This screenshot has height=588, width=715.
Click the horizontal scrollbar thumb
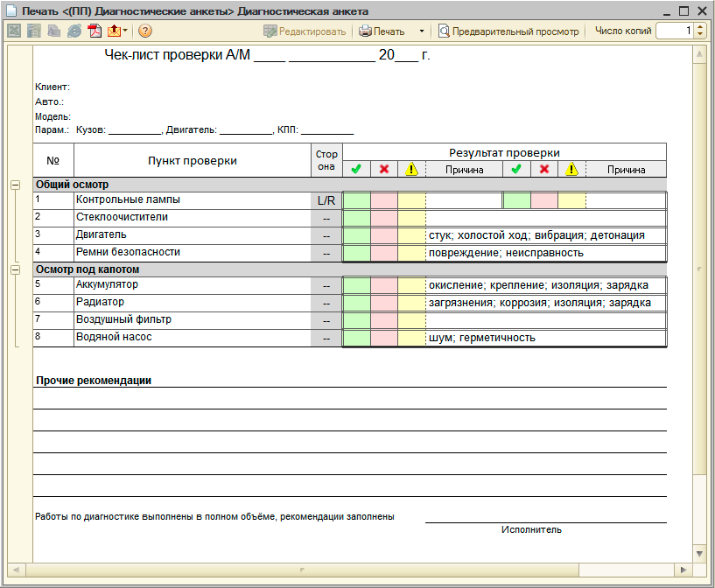click(302, 570)
